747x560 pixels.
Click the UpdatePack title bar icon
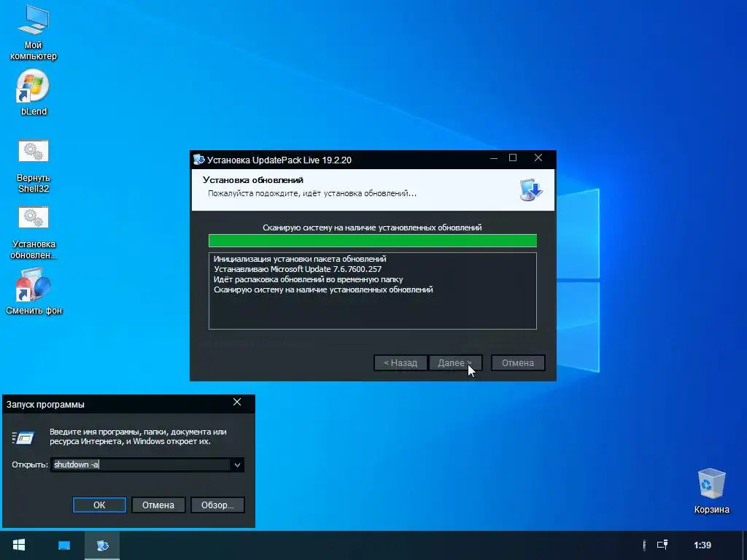tap(198, 160)
